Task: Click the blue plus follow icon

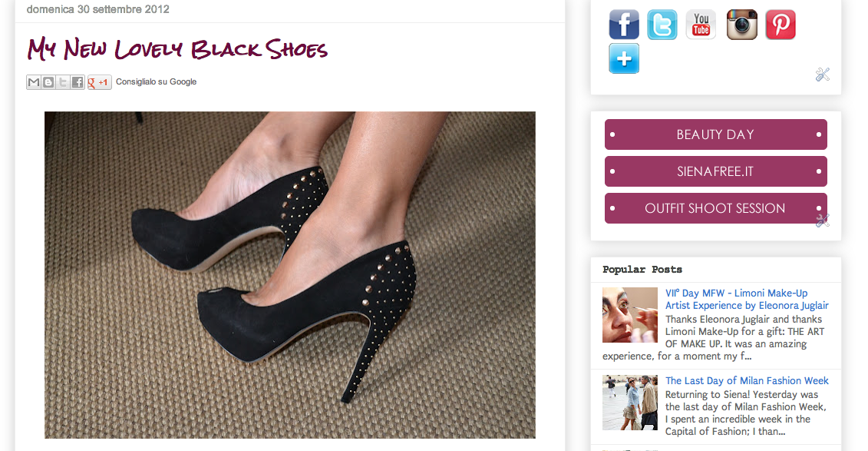Action: tap(624, 58)
